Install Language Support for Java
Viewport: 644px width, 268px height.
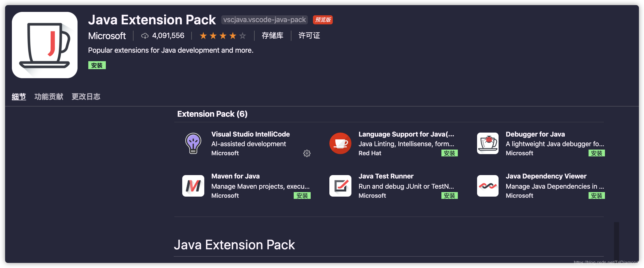[x=449, y=153]
